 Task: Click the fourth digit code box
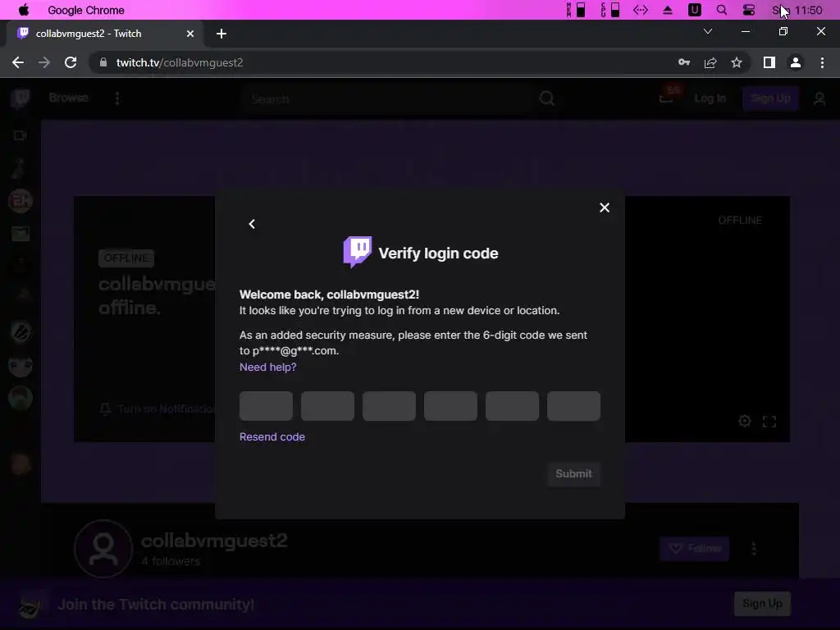click(450, 405)
